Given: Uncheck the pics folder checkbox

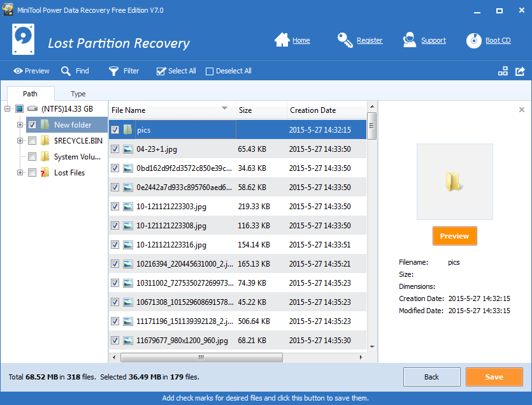Looking at the screenshot, I should (115, 129).
